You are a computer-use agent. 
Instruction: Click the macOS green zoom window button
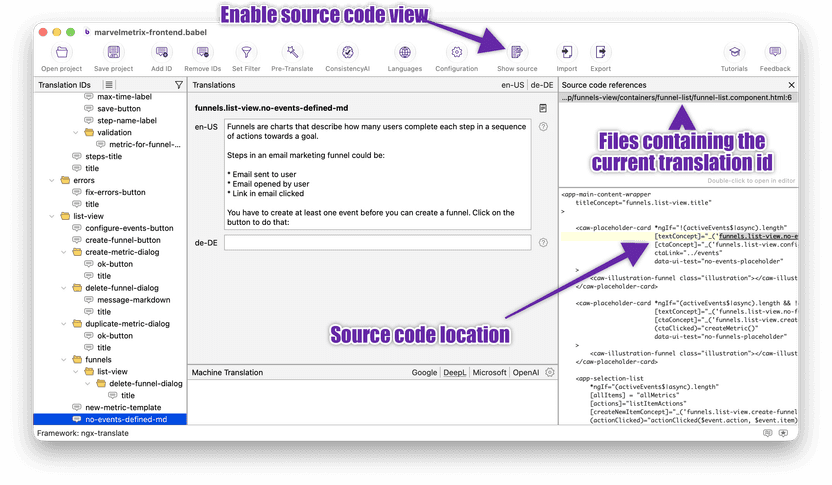pyautogui.click(x=70, y=32)
